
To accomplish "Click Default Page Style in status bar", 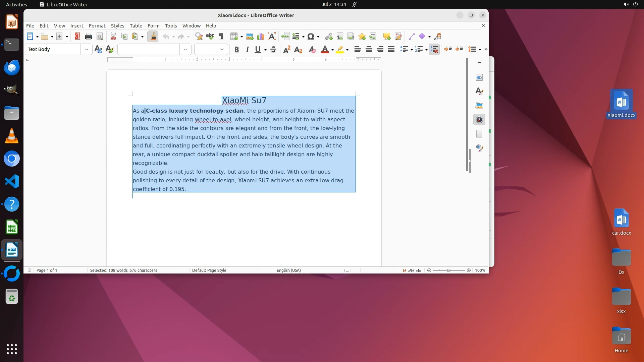I will pos(209,270).
